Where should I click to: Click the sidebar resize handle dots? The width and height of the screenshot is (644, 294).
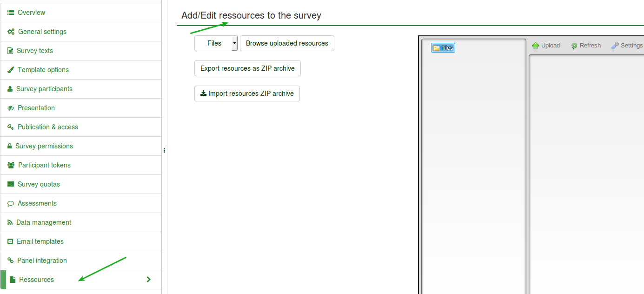click(x=164, y=150)
